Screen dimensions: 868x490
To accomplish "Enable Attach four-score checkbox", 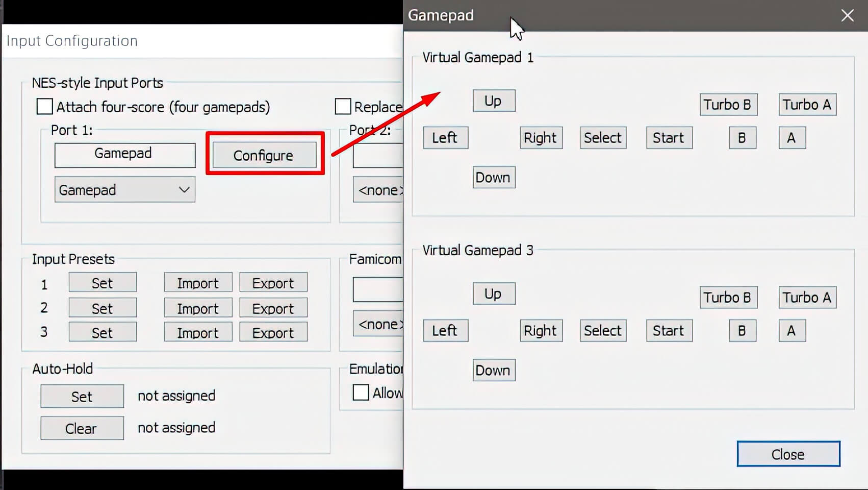I will tap(45, 107).
